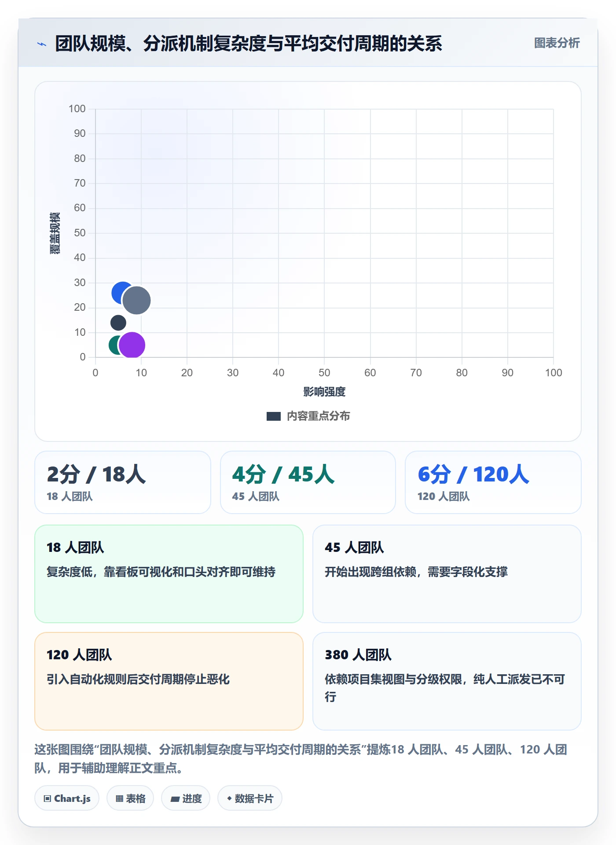Click the grid icon in 表格 tag
This screenshot has height=845, width=616.
coord(119,798)
